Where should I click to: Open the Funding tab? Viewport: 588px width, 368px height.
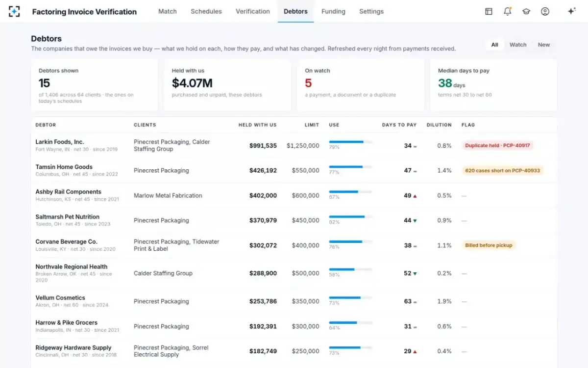(333, 11)
